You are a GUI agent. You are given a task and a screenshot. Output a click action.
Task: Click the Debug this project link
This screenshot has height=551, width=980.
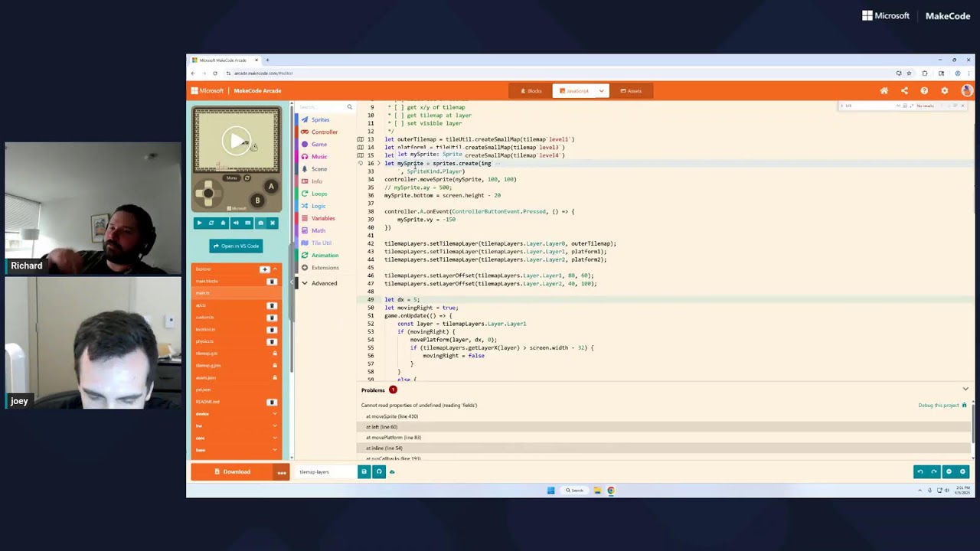click(x=942, y=405)
